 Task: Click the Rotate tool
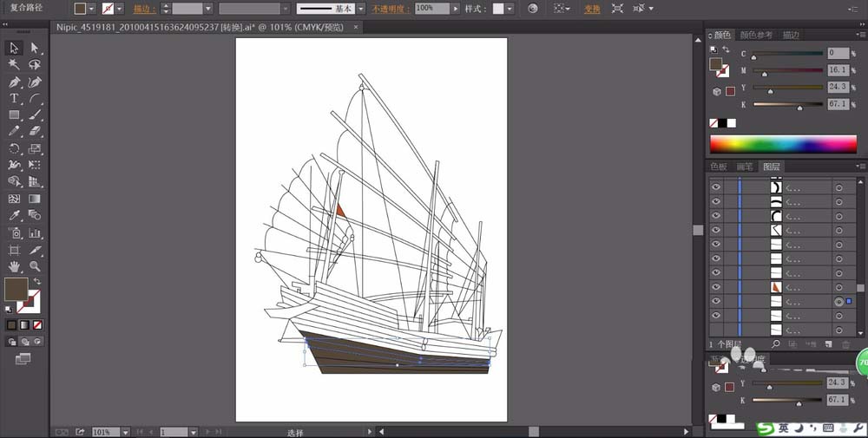[x=15, y=148]
